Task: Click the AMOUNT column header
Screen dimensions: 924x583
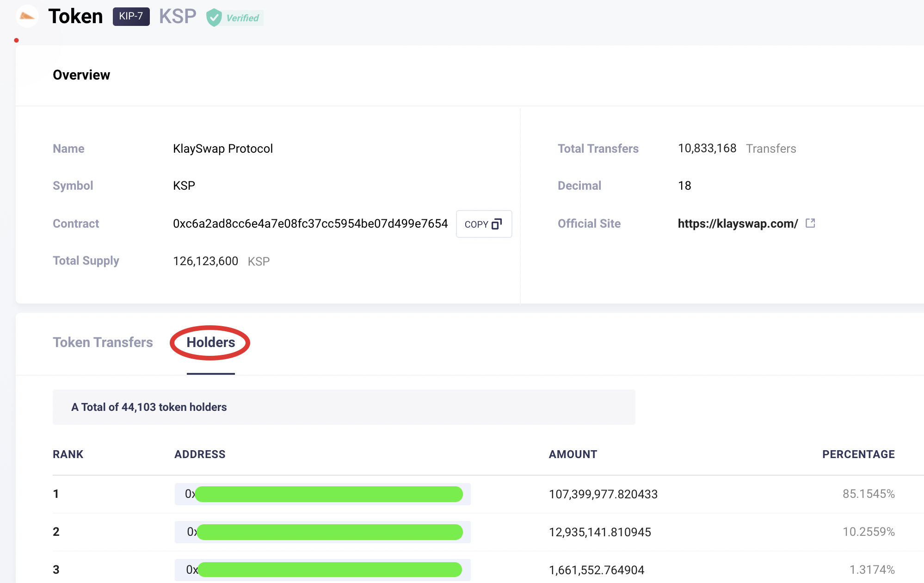Action: [x=573, y=454]
